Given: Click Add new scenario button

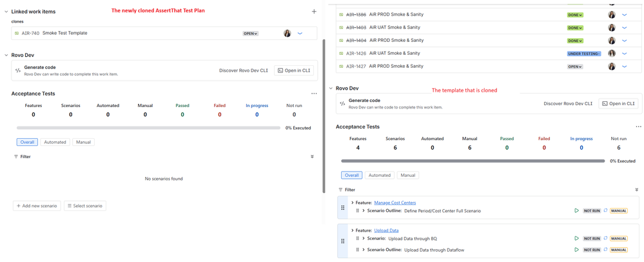Looking at the screenshot, I should coord(37,206).
